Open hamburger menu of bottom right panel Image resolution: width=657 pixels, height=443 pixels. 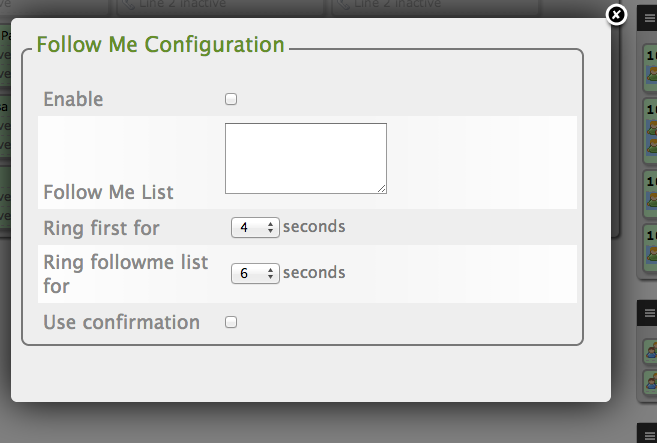click(650, 436)
